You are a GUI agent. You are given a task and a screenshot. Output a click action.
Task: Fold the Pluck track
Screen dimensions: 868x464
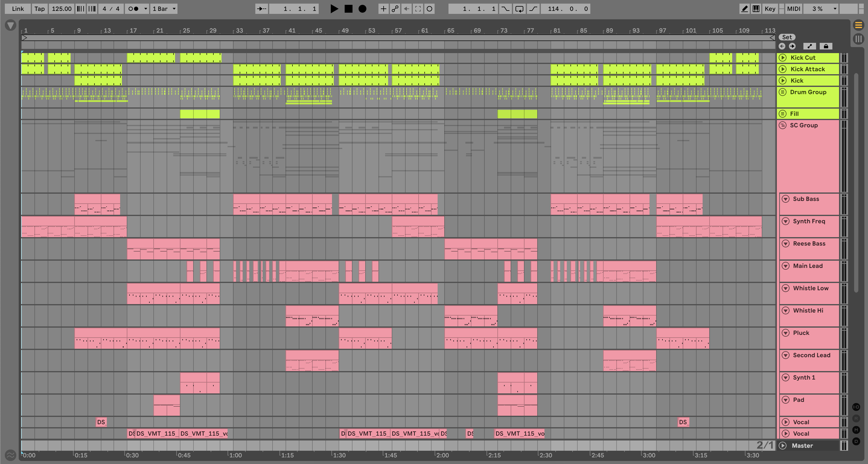point(785,333)
